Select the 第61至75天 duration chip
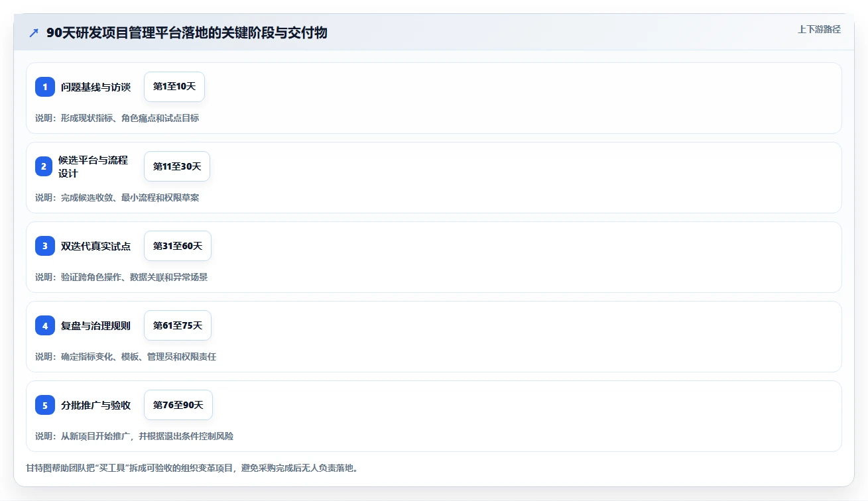Screen dimensions: 868x501 point(178,325)
